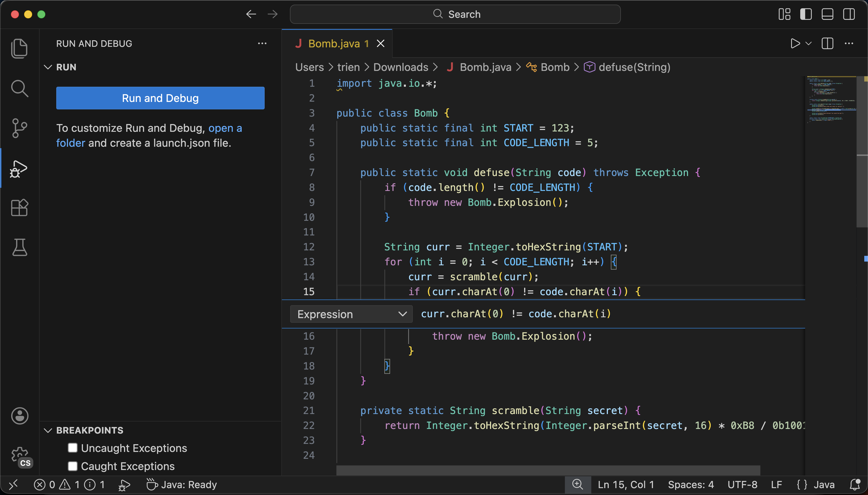The image size is (868, 495).
Task: Open the Source Control view
Action: 19,128
